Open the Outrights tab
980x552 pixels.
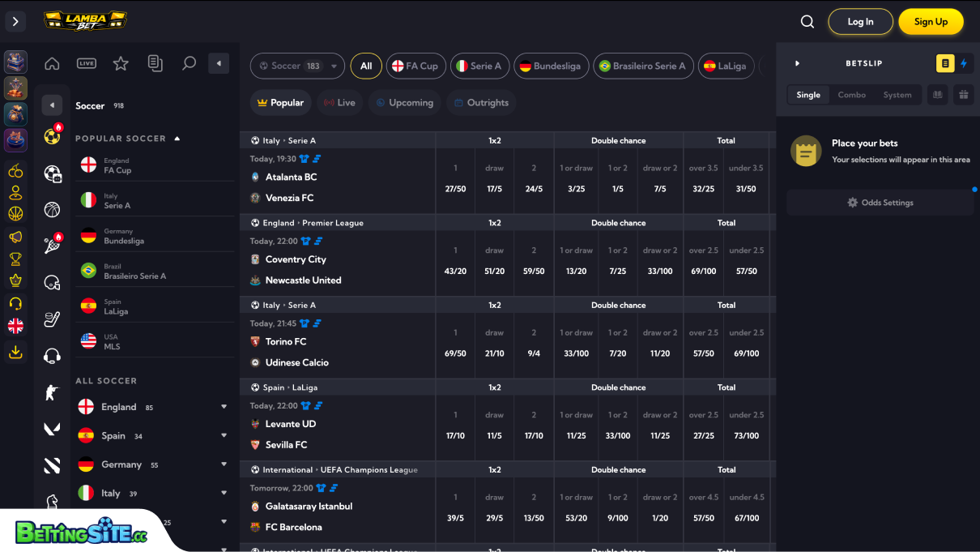(x=481, y=103)
